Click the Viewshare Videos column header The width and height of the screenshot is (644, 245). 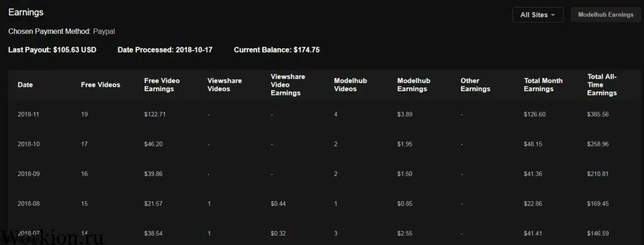click(x=225, y=85)
